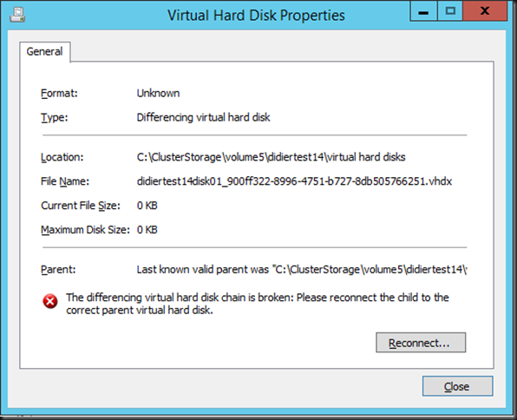Select the .vhdx file name value
This screenshot has width=517, height=420.
294,181
